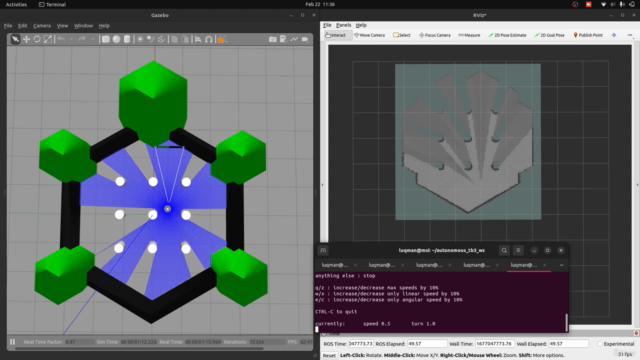Click the paste icon in Gazebo toolbar
The image size is (640, 360).
click(x=185, y=39)
